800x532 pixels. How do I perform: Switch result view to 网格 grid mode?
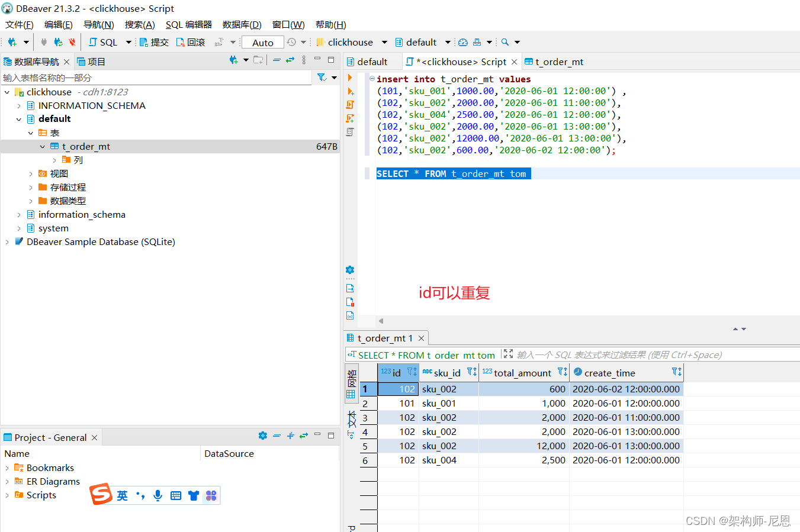351,383
